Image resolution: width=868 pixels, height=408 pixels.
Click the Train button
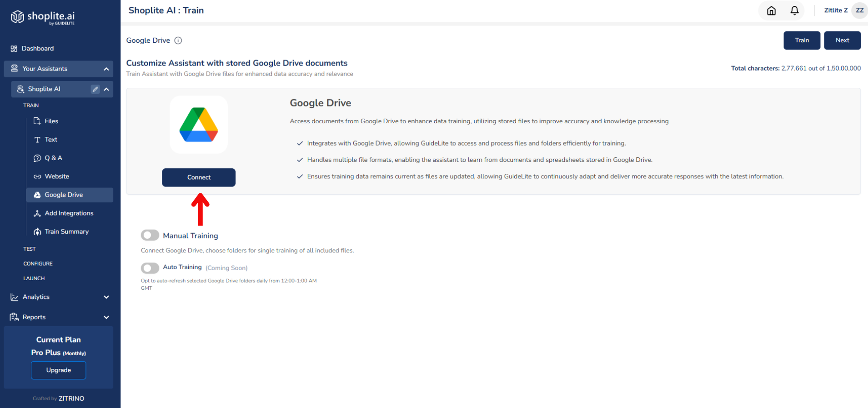pyautogui.click(x=802, y=40)
